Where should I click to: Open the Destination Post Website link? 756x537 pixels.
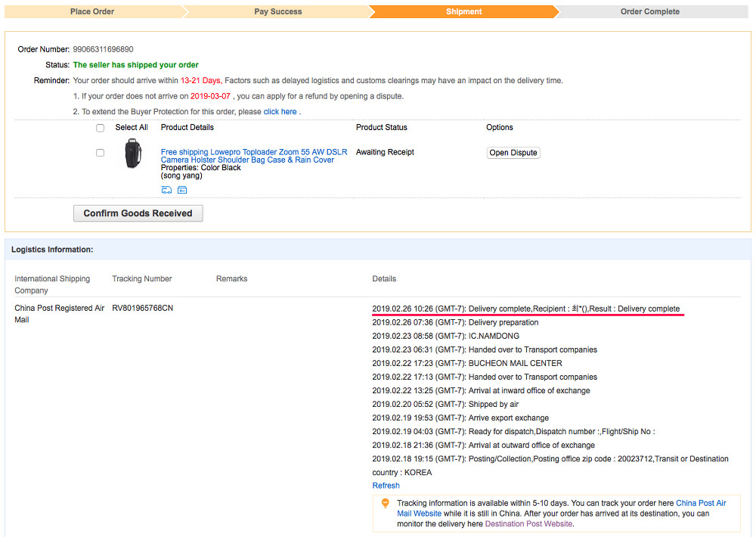[x=528, y=523]
